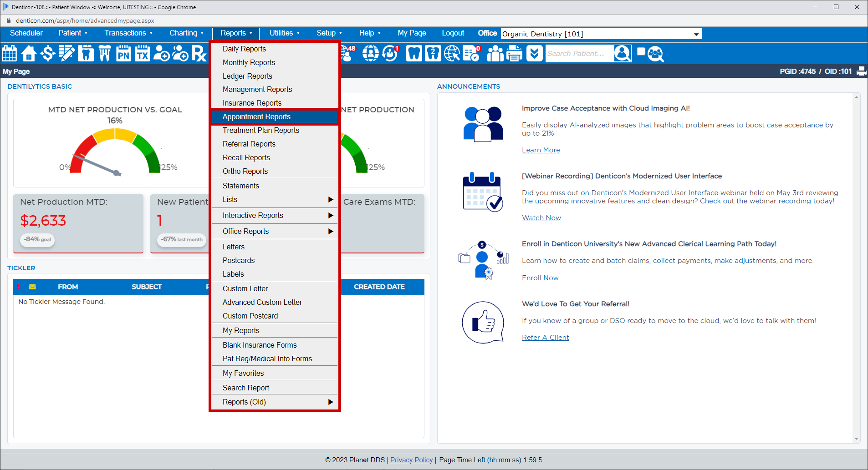Image resolution: width=868 pixels, height=470 pixels.
Task: Open the Rx prescriptions icon
Action: [x=199, y=53]
